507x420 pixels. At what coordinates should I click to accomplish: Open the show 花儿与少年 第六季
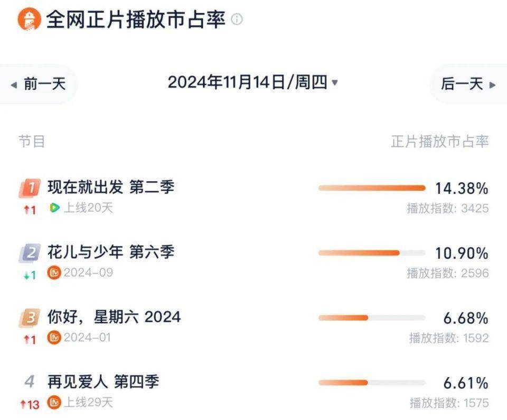(x=111, y=252)
